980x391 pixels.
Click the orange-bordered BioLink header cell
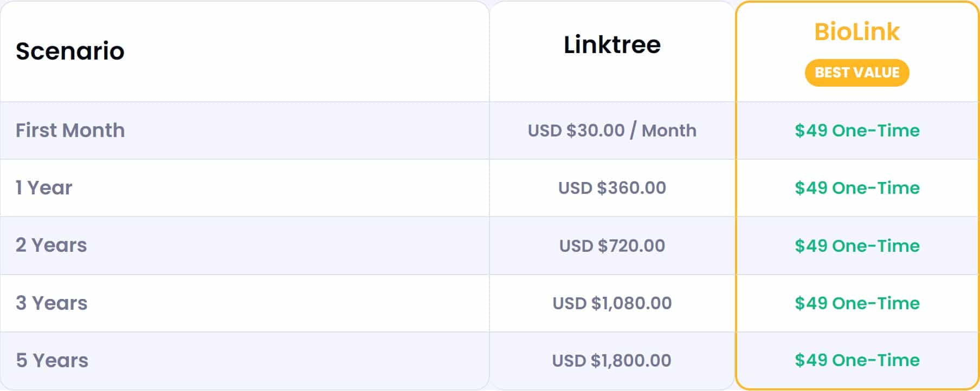pos(857,52)
